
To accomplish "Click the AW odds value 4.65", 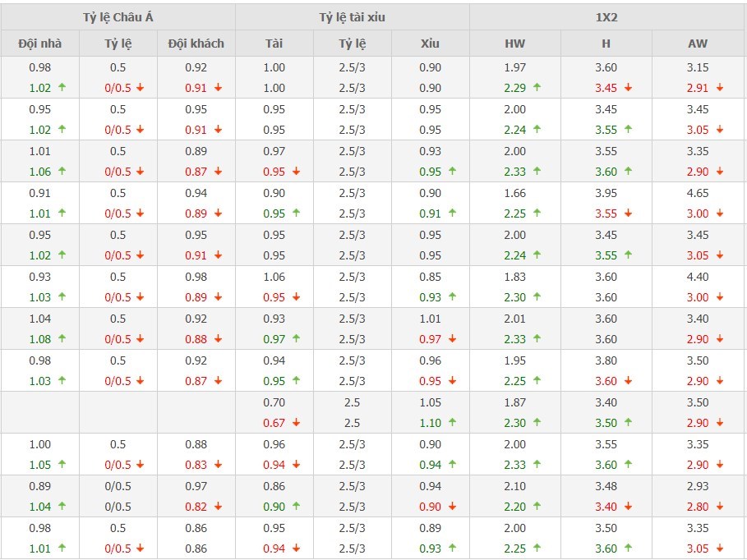I will coord(697,193).
